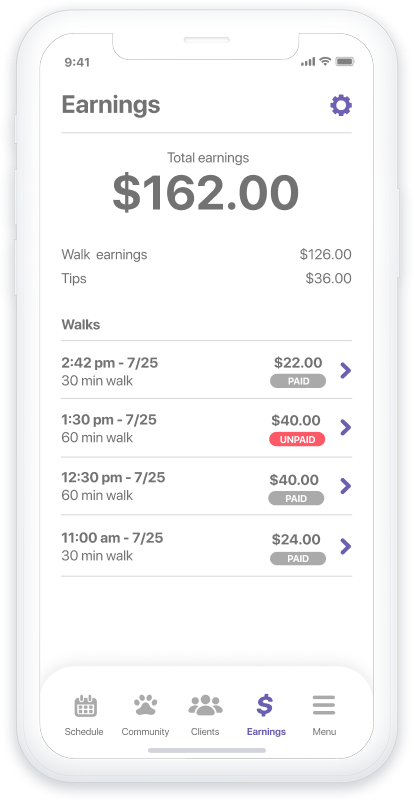Image resolution: width=414 pixels, height=802 pixels.
Task: Tap the Earnings dollar sign icon
Action: [265, 705]
